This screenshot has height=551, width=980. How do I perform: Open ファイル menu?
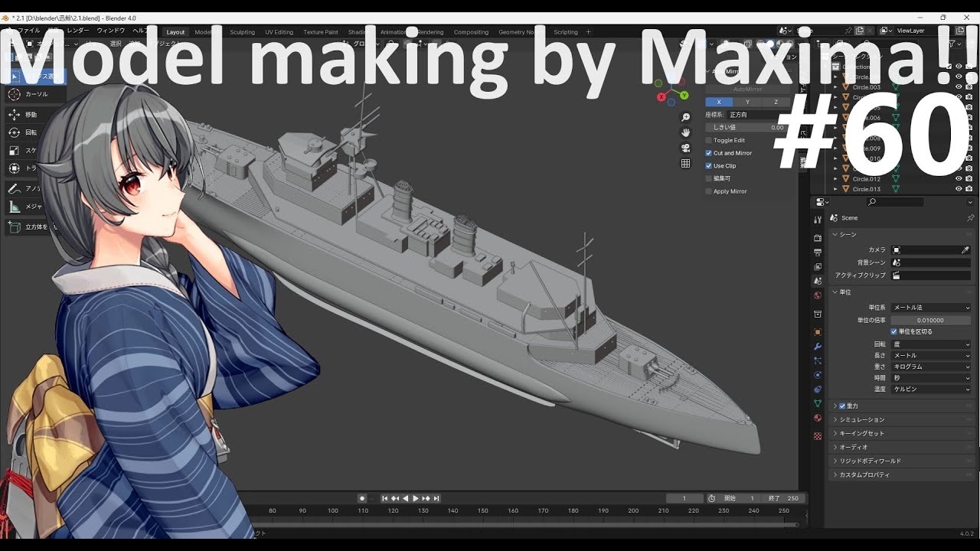tap(28, 31)
